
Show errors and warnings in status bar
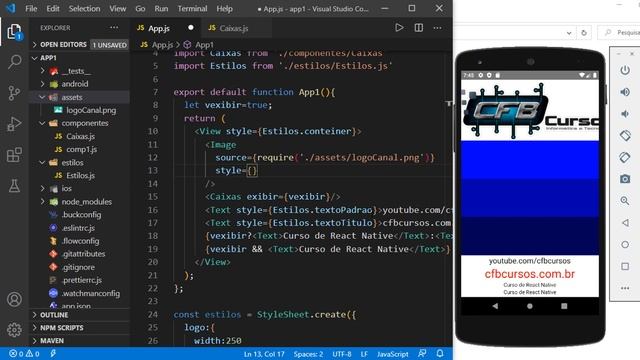click(24, 354)
